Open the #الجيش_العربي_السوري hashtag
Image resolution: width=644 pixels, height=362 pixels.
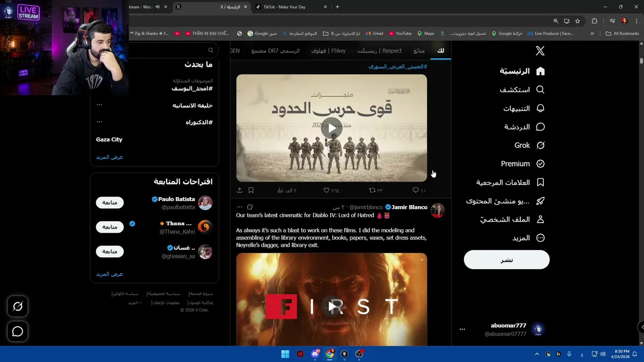tap(397, 66)
